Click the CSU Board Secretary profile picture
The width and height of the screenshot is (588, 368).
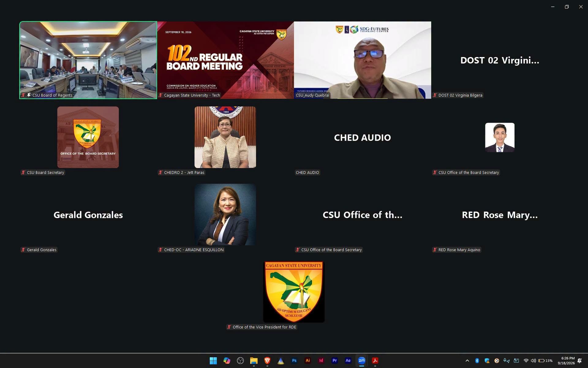(88, 137)
